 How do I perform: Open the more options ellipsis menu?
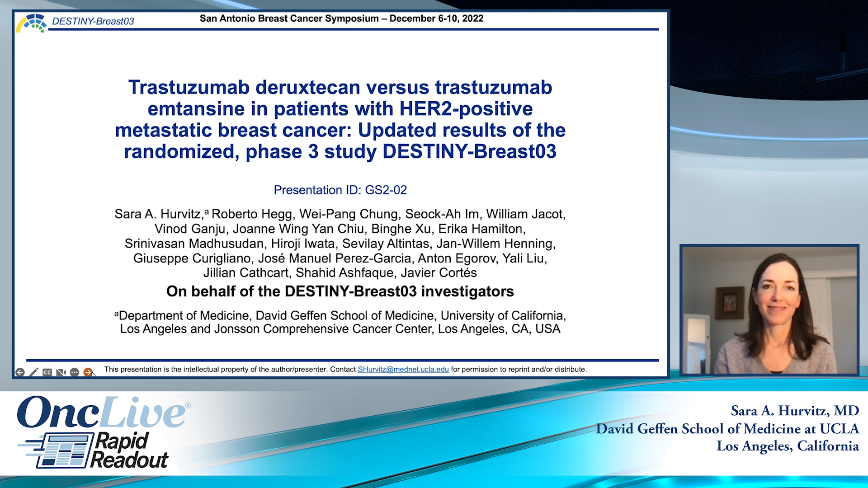coord(75,372)
